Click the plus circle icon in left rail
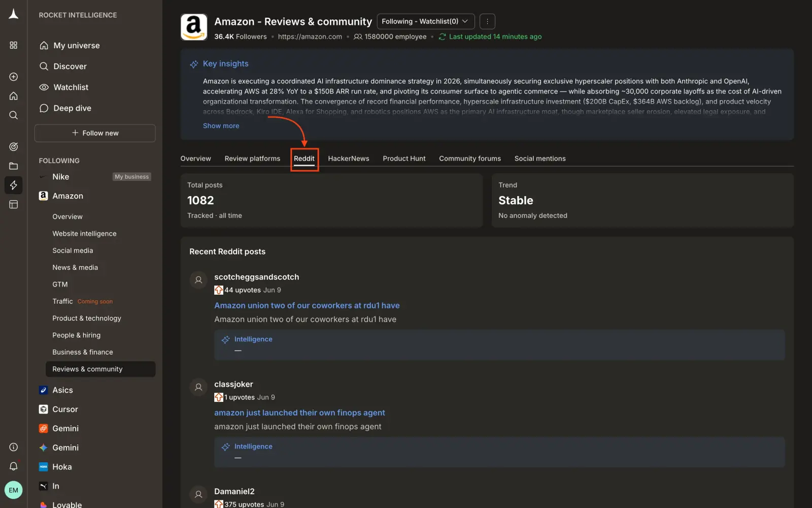Viewport: 812px width, 508px height. 14,77
